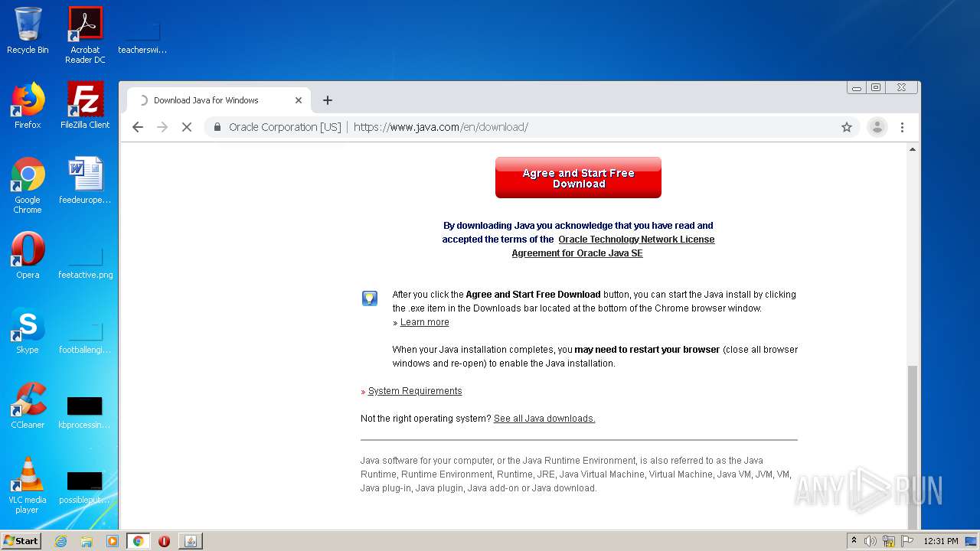Screen dimensions: 980x551
Task: Close the Download Java for Windows tab
Action: tap(299, 100)
